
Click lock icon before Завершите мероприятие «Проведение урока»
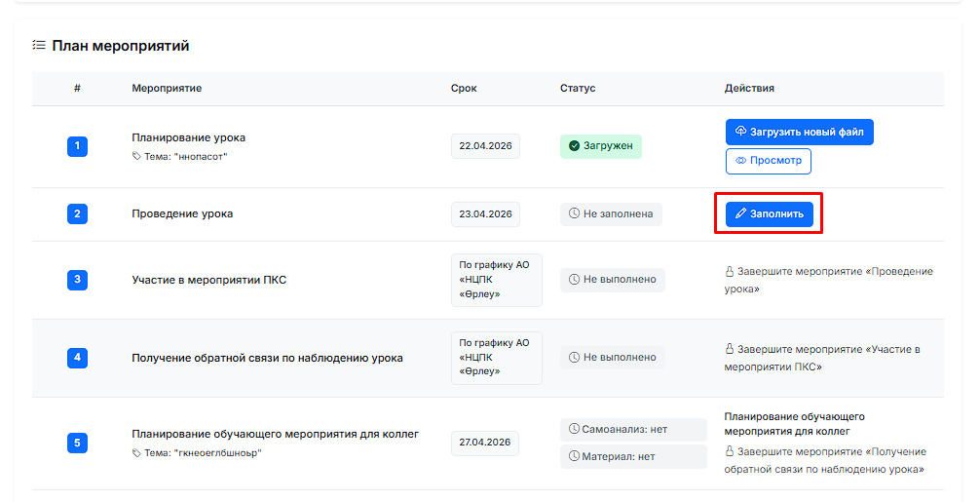(x=730, y=271)
